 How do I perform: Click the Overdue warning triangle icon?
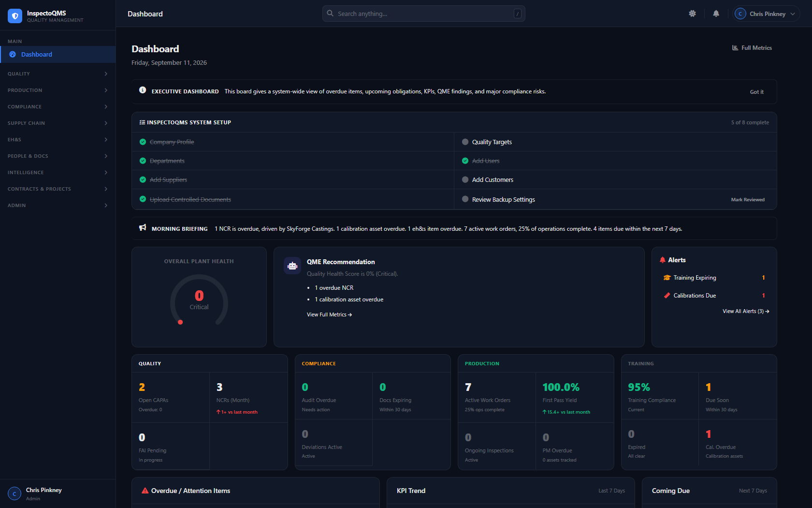click(x=145, y=491)
